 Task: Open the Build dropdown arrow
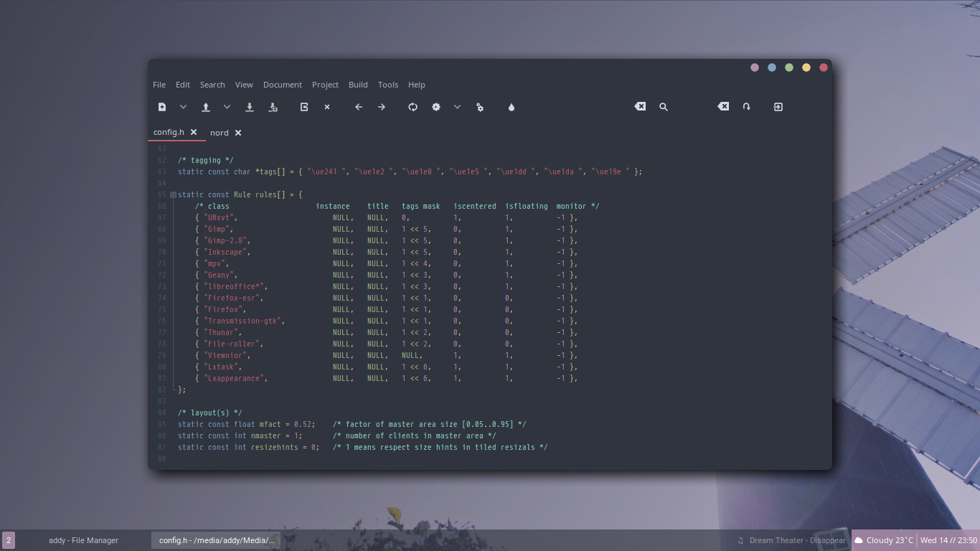tap(457, 107)
